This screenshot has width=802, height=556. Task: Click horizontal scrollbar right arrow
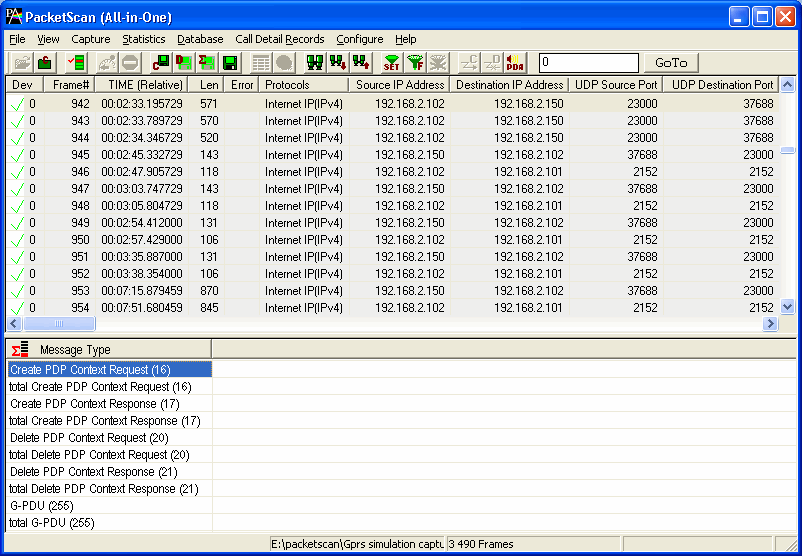click(770, 323)
